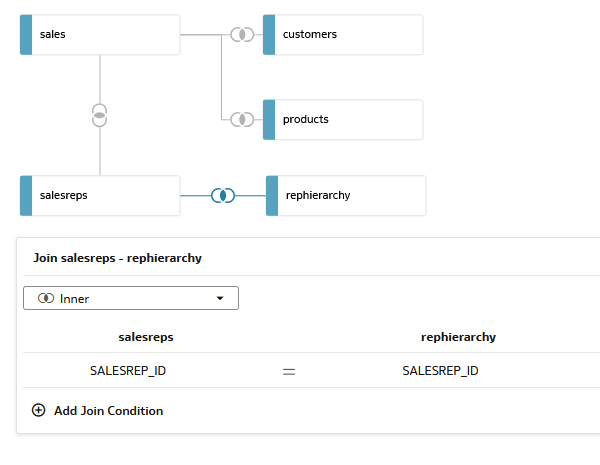Image resolution: width=600 pixels, height=465 pixels.
Task: Click the blue handle of rephierarchy table
Action: click(x=271, y=195)
